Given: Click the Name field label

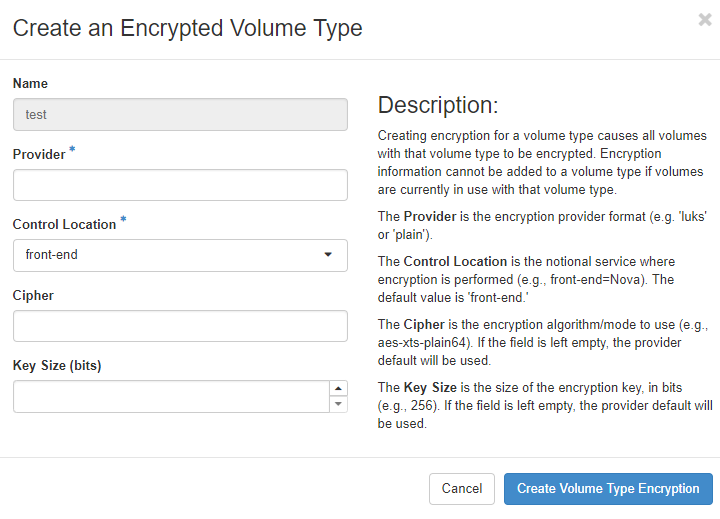Looking at the screenshot, I should point(30,84).
